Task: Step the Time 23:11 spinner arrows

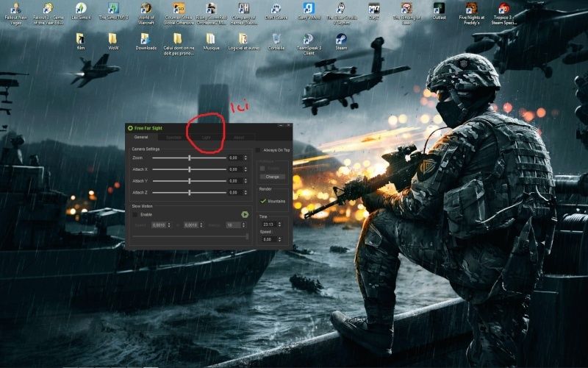Action: pyautogui.click(x=279, y=224)
